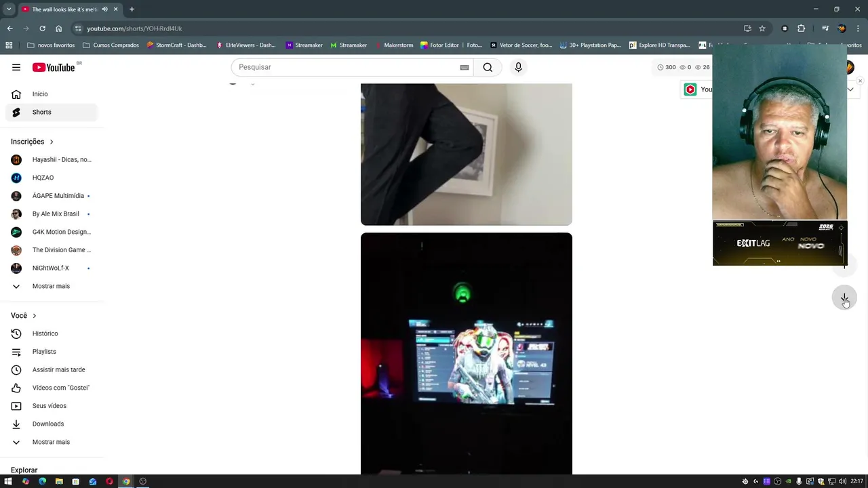The width and height of the screenshot is (868, 488).
Task: Open Downloads in the sidebar
Action: (x=52, y=424)
